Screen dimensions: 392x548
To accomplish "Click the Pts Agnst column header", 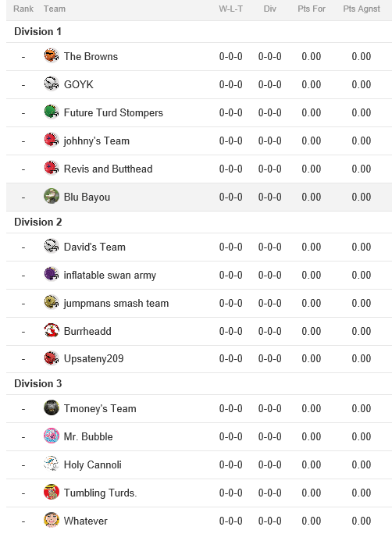I will click(362, 9).
